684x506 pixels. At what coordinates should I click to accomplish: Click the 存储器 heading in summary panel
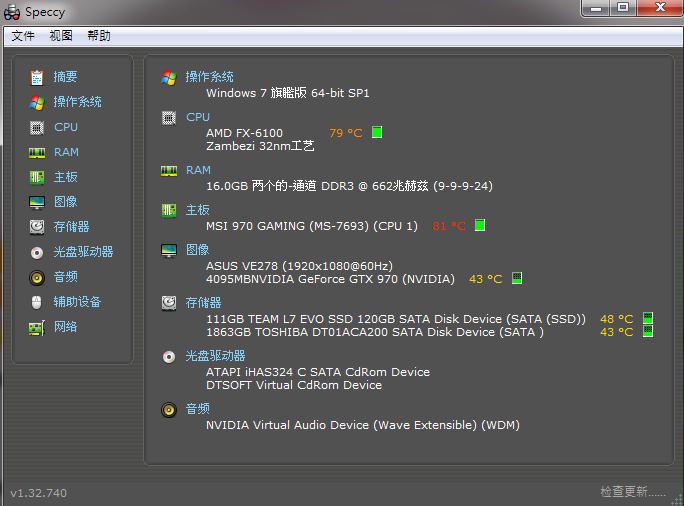[203, 303]
